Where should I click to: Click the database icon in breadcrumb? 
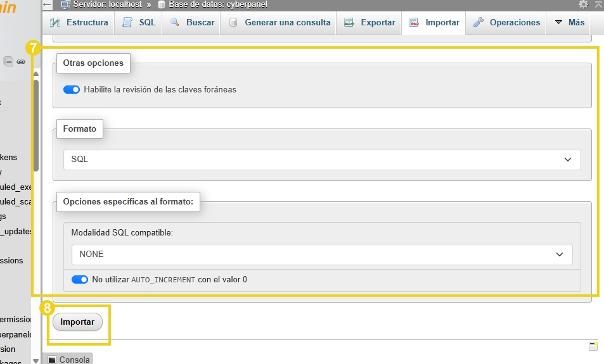pyautogui.click(x=162, y=4)
